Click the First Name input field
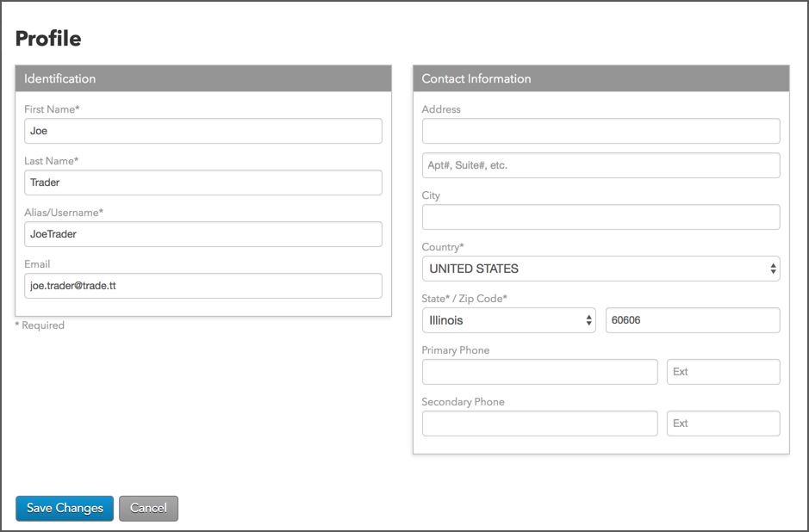 point(203,131)
